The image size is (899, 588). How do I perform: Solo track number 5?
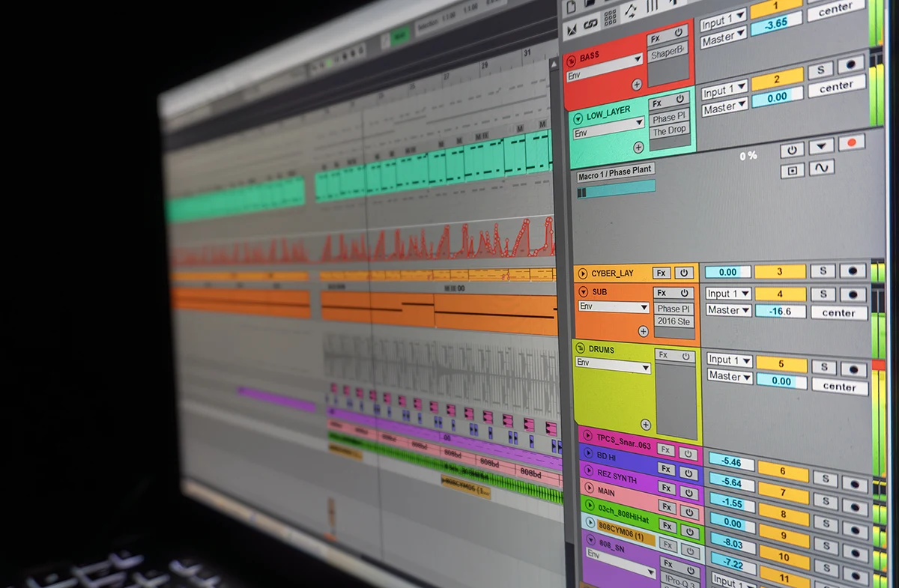tap(824, 367)
